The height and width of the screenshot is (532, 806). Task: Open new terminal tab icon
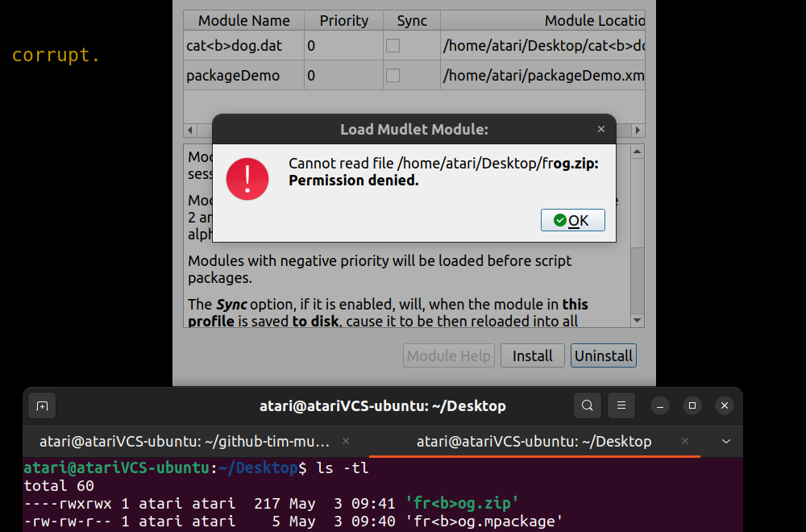click(42, 406)
